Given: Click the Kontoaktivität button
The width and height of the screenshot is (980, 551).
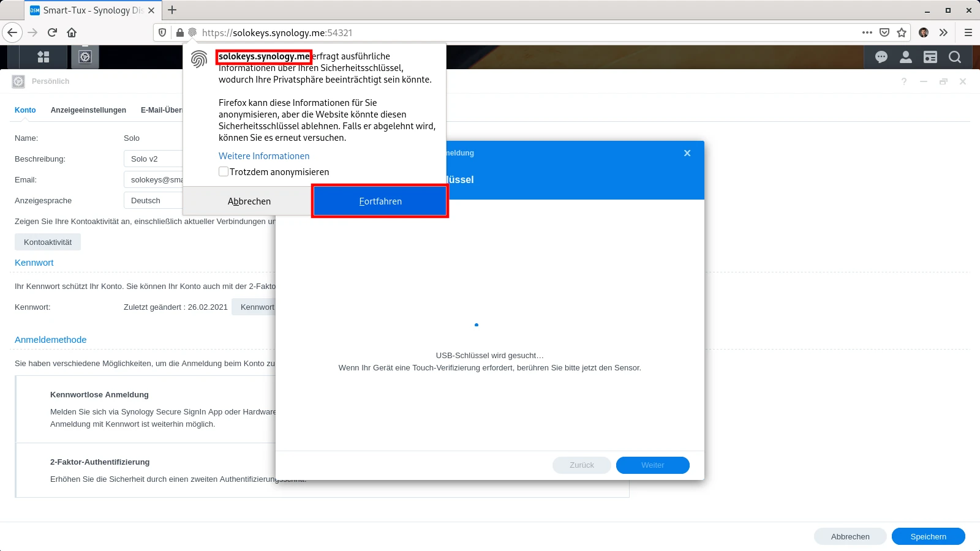Looking at the screenshot, I should point(48,242).
